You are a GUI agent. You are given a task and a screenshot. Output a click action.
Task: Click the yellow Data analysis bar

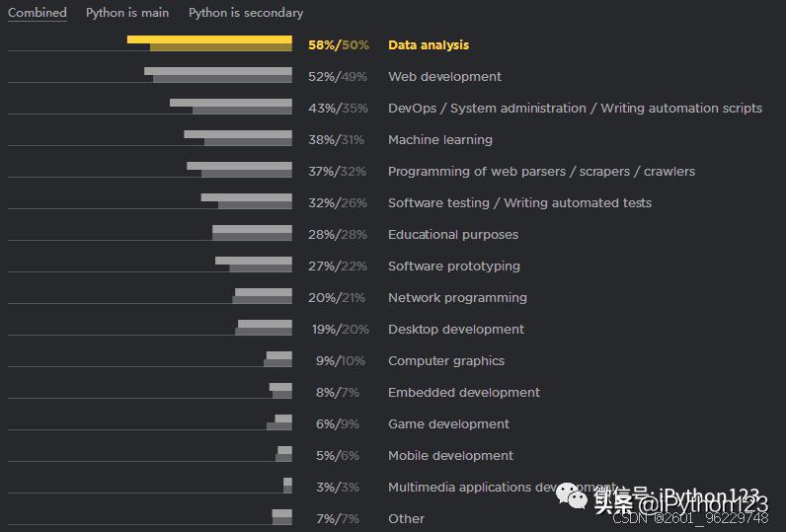(x=209, y=43)
